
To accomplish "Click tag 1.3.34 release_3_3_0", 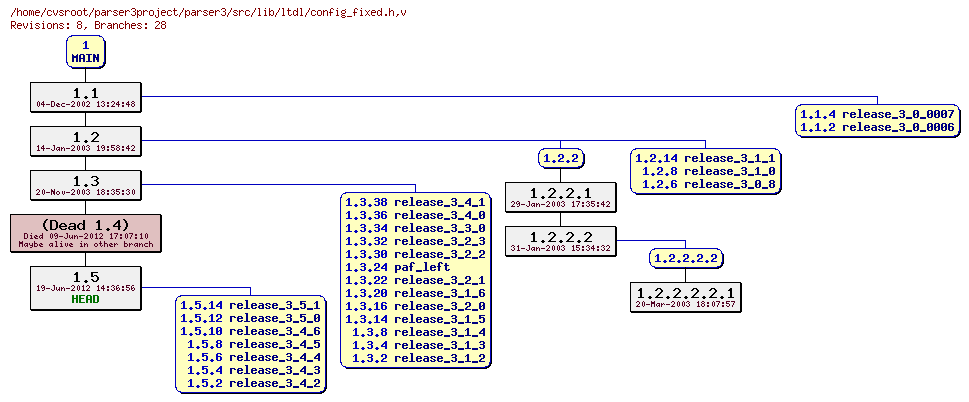I will (x=415, y=228).
